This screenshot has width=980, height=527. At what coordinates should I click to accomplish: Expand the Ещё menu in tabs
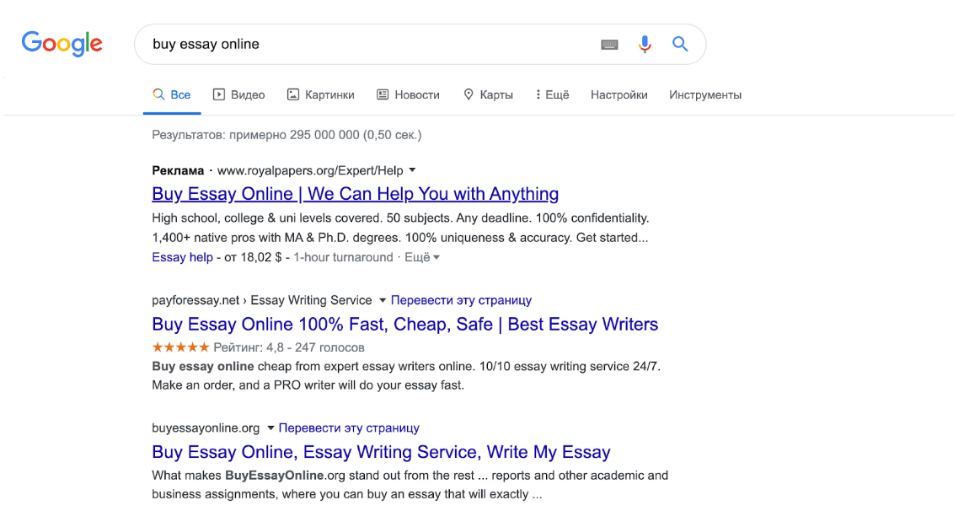(553, 95)
